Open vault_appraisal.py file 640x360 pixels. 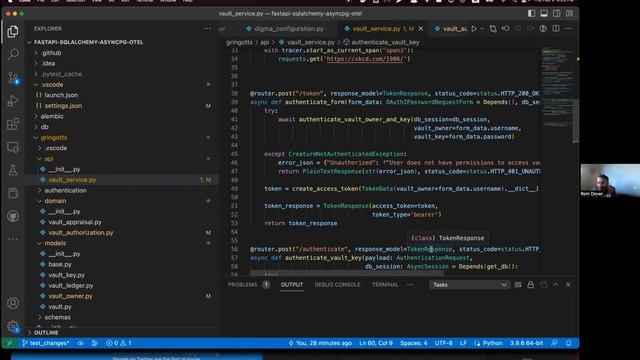tap(75, 222)
